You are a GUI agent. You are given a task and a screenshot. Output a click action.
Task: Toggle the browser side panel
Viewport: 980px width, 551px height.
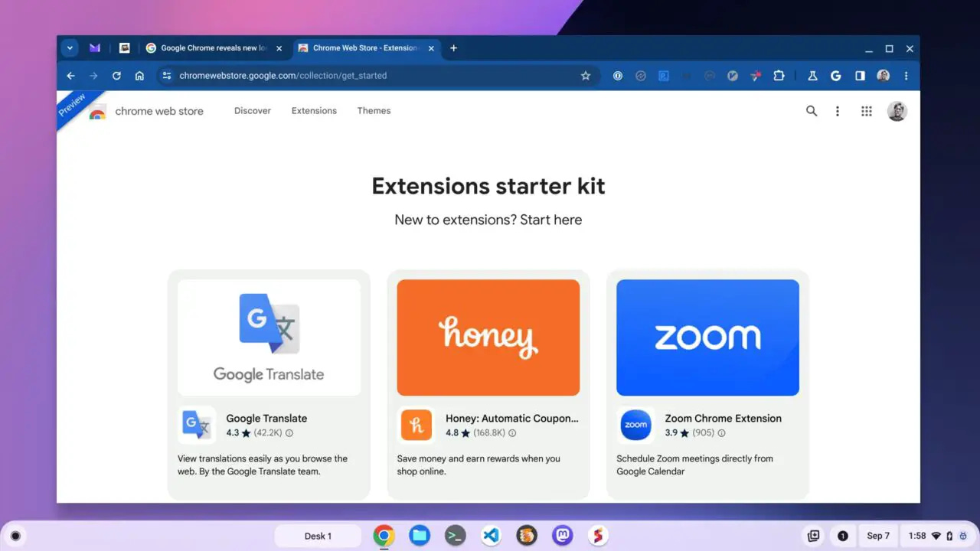point(860,76)
